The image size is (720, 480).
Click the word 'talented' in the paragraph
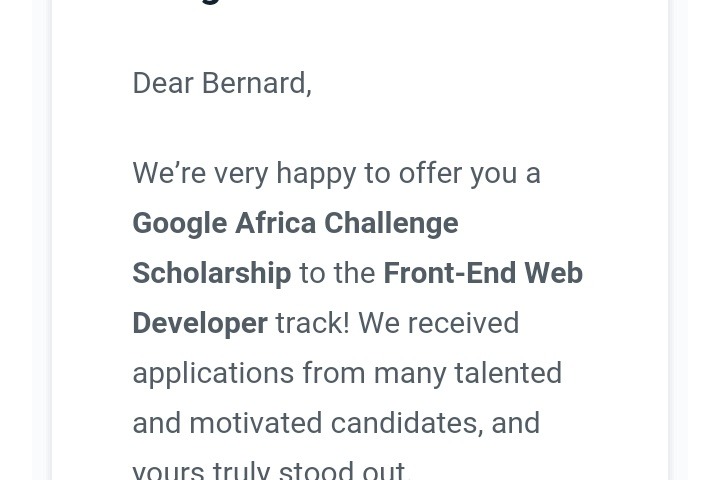pyautogui.click(x=508, y=373)
